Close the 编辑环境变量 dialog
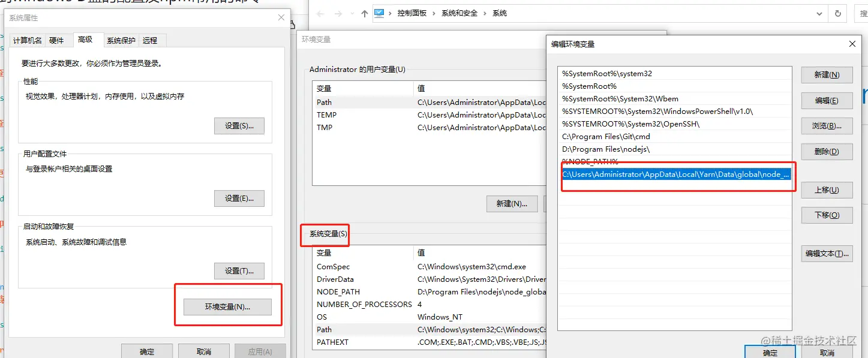The height and width of the screenshot is (358, 868). coord(852,44)
